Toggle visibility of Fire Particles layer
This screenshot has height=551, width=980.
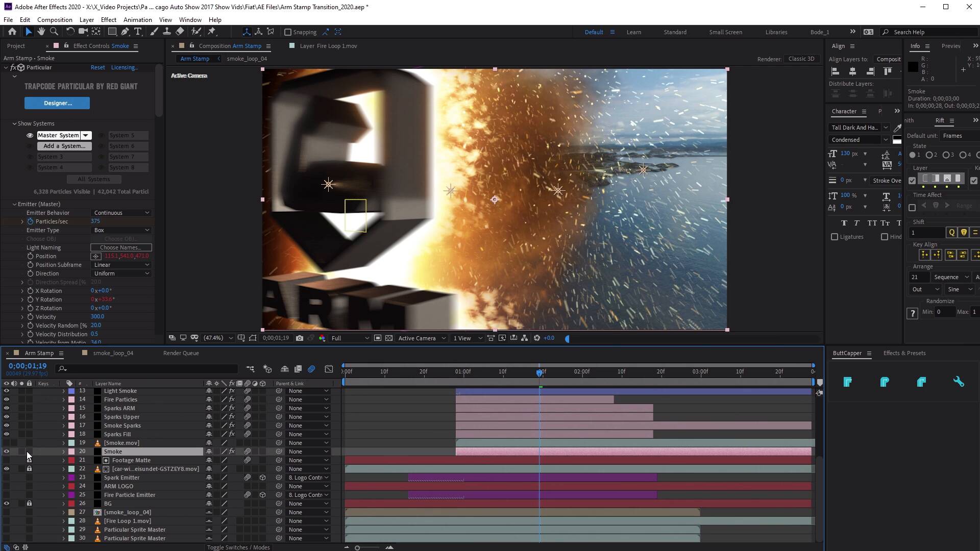[7, 399]
